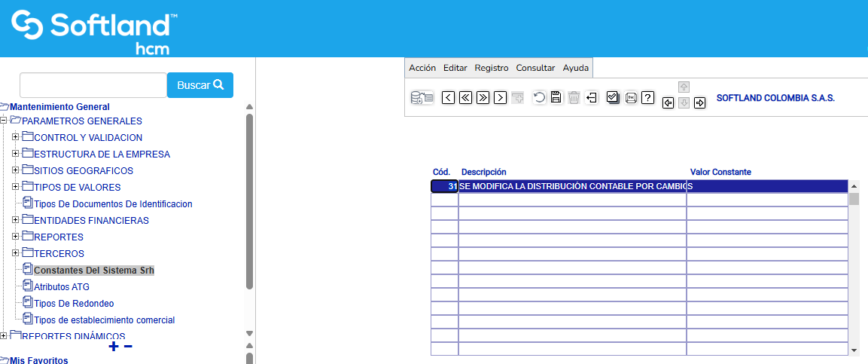Collapse the PARAMETROS GENERALES folder

4,121
